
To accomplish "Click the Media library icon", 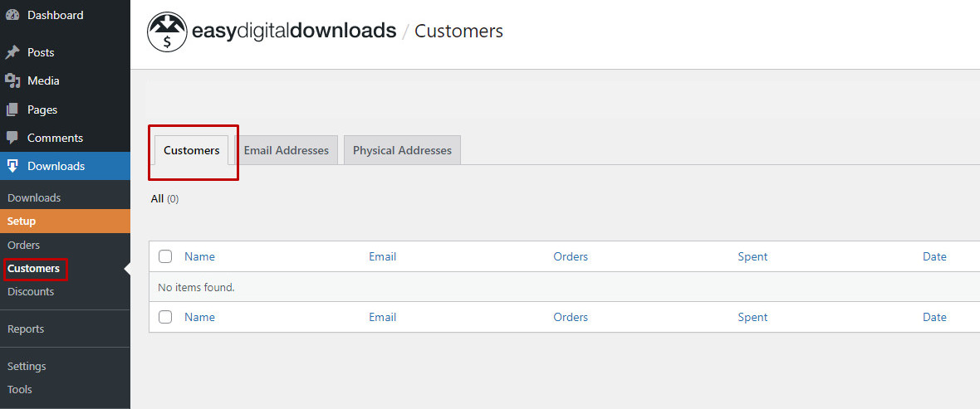I will (x=12, y=80).
